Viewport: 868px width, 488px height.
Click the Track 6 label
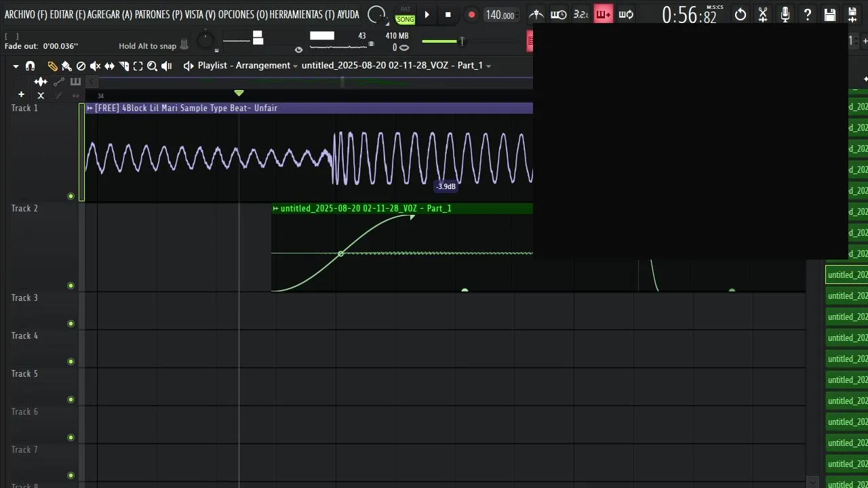pyautogui.click(x=25, y=412)
